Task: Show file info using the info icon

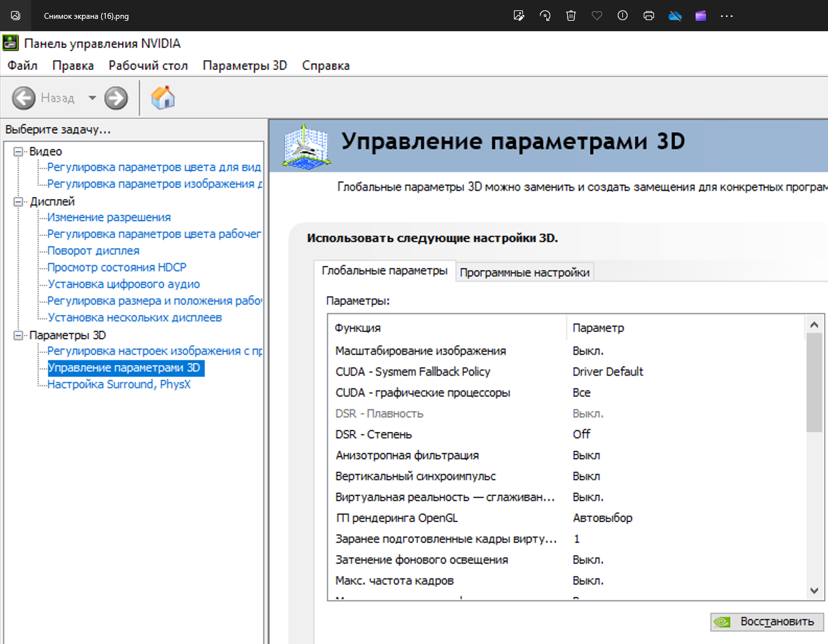Action: coord(623,16)
